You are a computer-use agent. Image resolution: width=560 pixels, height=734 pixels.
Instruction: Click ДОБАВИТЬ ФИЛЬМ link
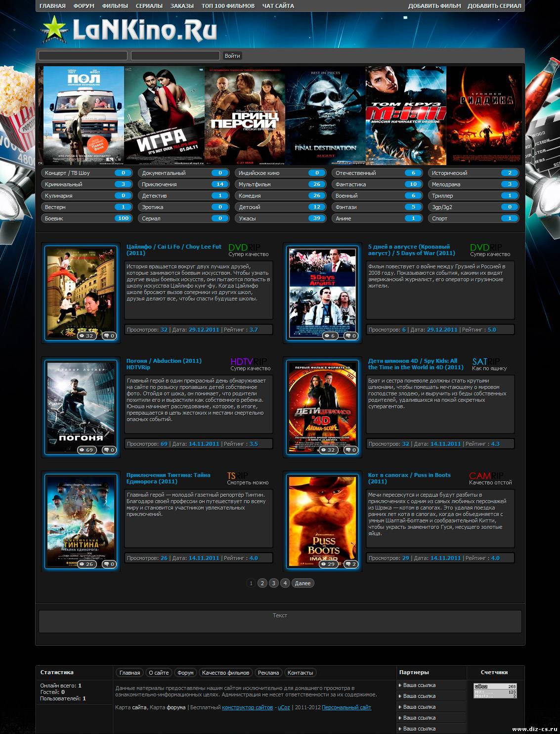click(434, 6)
